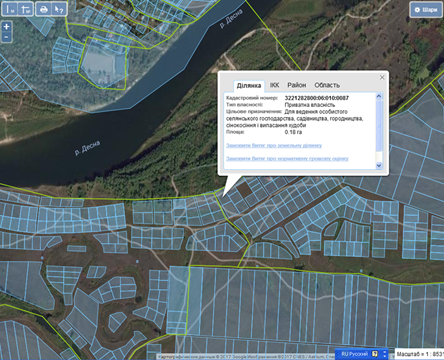444x360 pixels.
Task: Switch to the Ділянка tab
Action: pyautogui.click(x=249, y=86)
